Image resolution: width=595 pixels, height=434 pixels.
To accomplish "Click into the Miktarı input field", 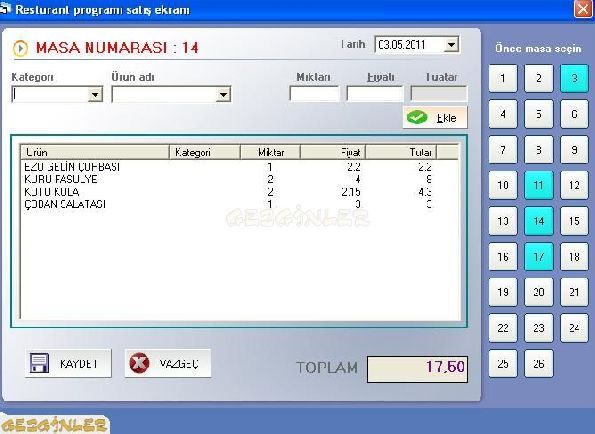I will (314, 94).
